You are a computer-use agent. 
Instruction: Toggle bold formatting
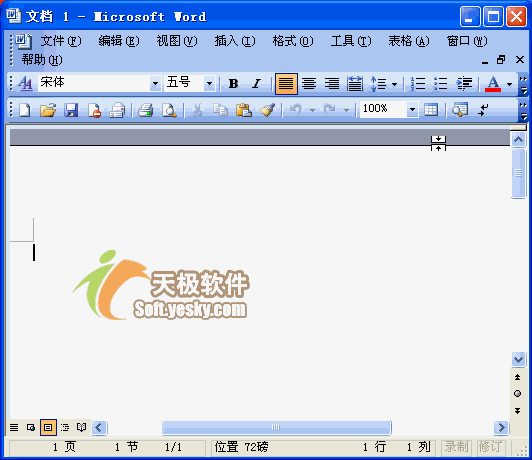coord(233,83)
